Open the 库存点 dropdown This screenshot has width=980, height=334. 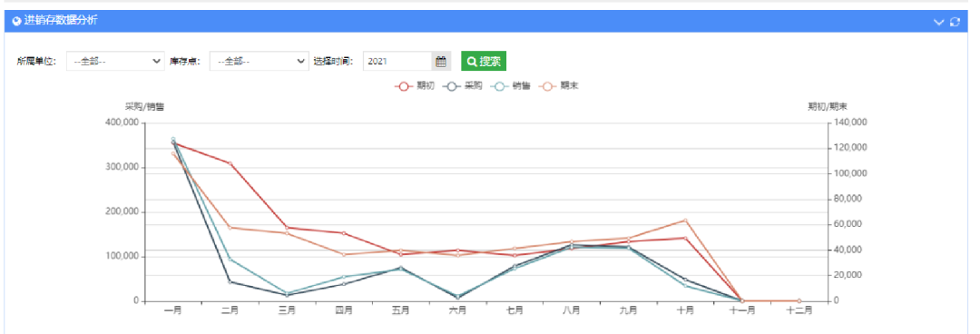259,62
